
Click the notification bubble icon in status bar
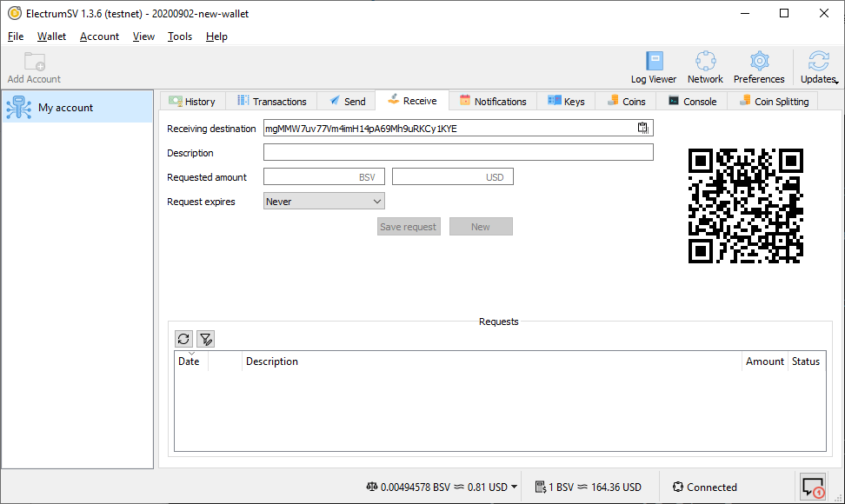(x=813, y=487)
